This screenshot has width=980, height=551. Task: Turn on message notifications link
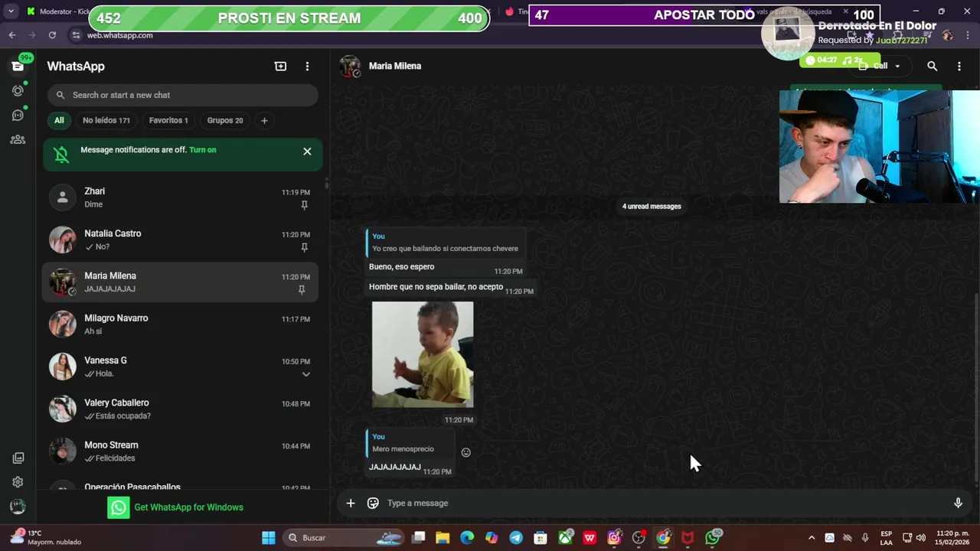(x=202, y=150)
